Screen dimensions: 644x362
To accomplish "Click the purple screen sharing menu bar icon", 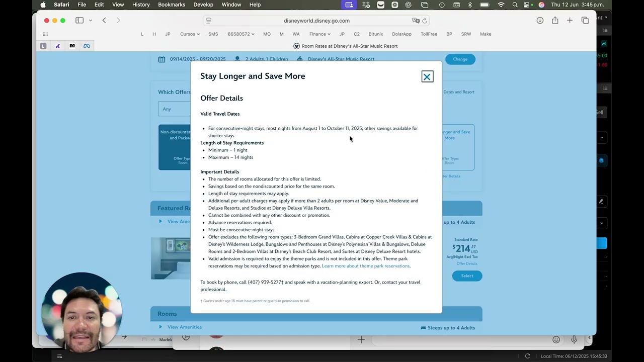I will point(349,5).
